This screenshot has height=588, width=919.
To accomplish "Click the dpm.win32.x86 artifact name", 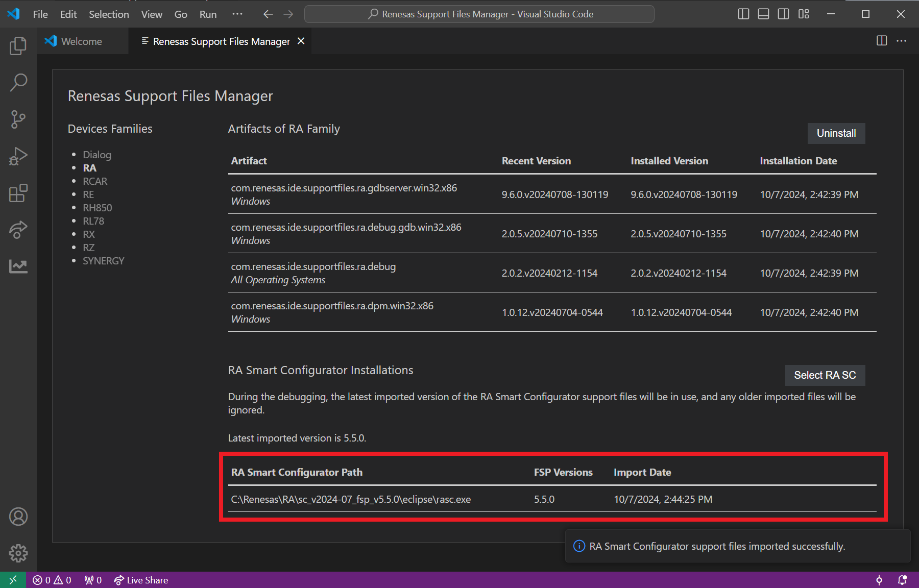I will (x=332, y=306).
